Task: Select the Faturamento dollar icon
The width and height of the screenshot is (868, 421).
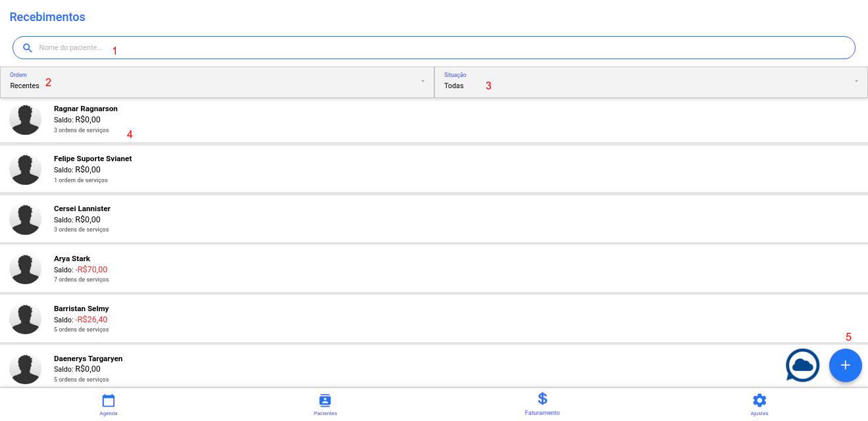Action: click(x=542, y=399)
